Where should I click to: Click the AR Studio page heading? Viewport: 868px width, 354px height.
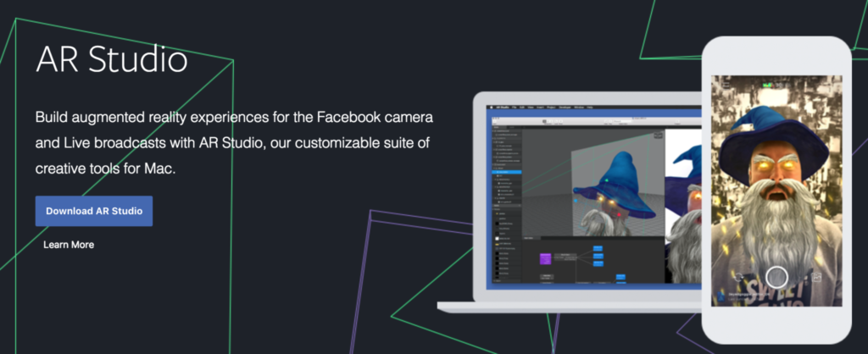coord(111,60)
